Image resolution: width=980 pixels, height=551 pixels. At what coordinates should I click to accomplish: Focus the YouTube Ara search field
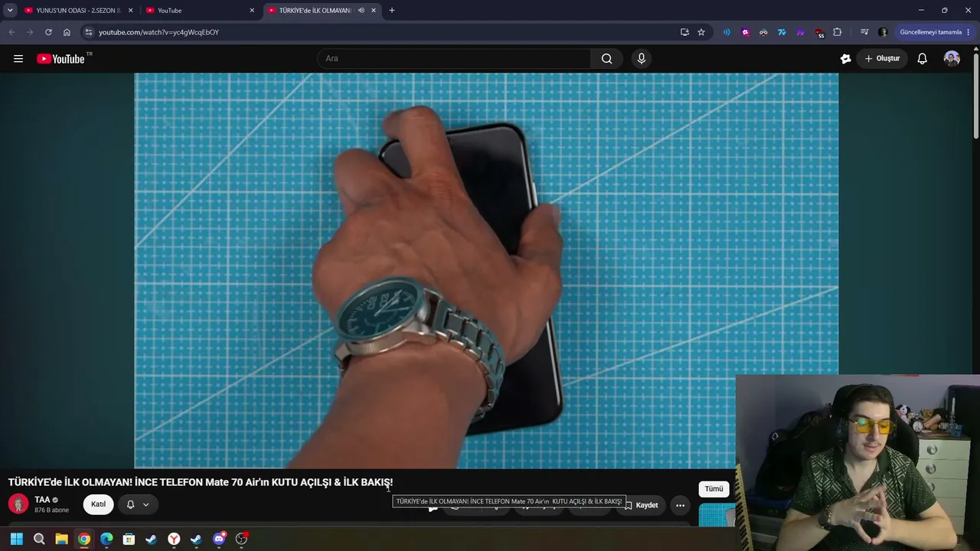tap(454, 59)
